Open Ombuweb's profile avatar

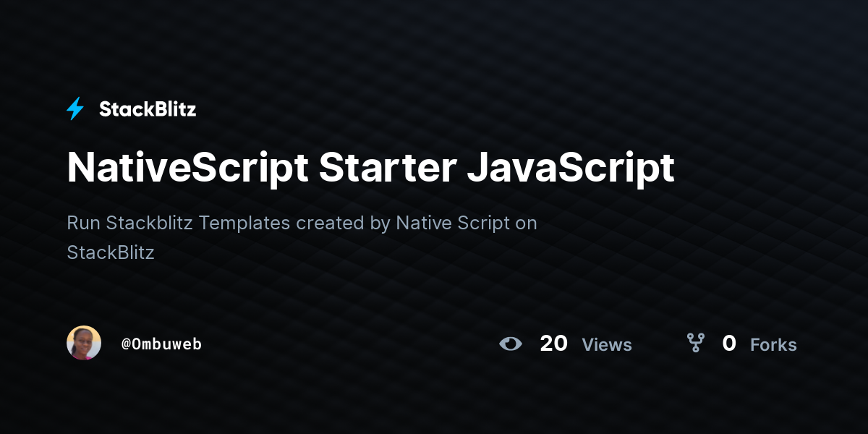(84, 343)
